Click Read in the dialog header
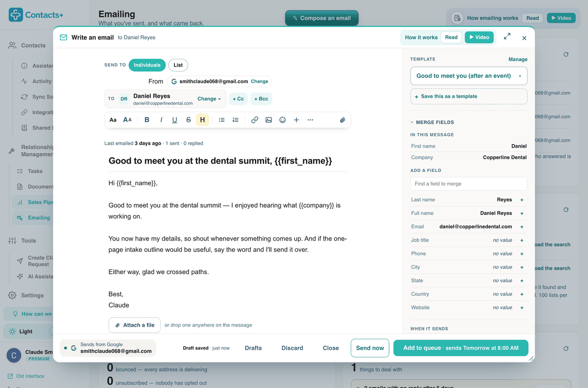This screenshot has width=588, height=388. (x=451, y=37)
